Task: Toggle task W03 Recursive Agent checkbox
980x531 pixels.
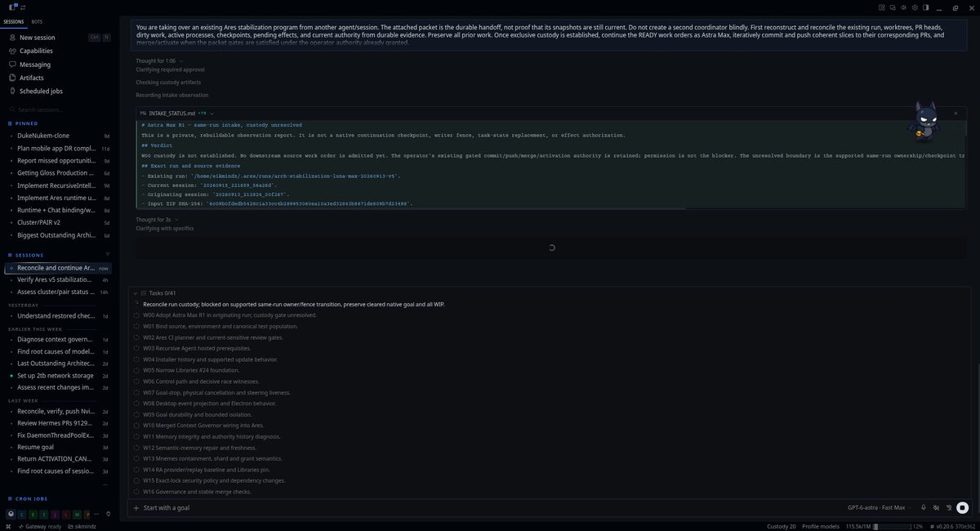Action: pyautogui.click(x=136, y=348)
